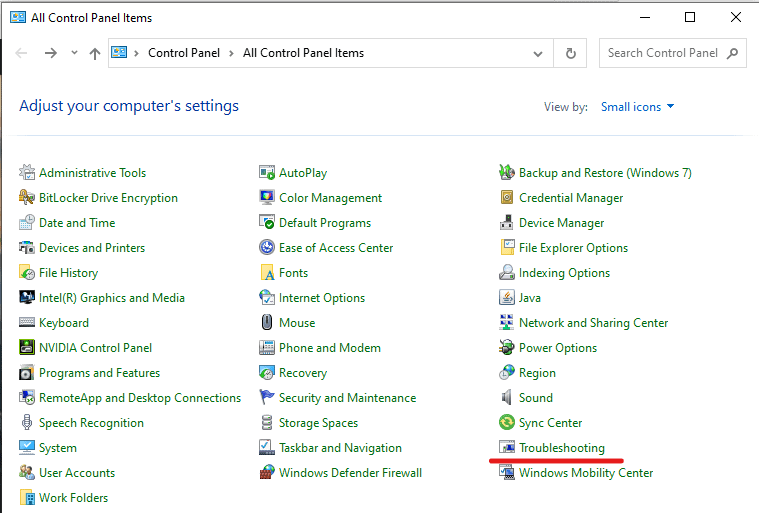The width and height of the screenshot is (759, 513).
Task: Open the Default Programs link
Action: point(325,223)
